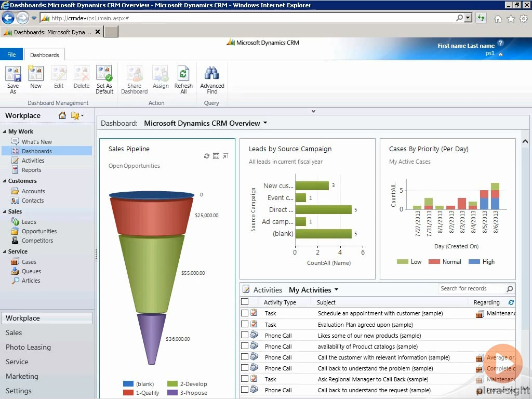This screenshot has width=532, height=399.
Task: Check the Likes some of our new products row
Action: (245, 335)
